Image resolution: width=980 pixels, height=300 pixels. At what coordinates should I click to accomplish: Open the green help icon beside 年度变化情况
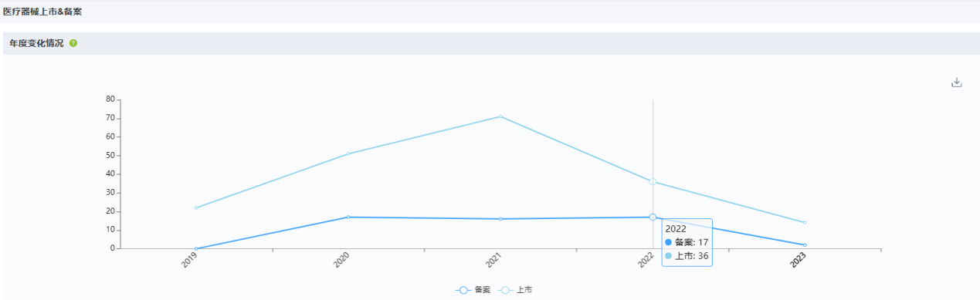click(73, 43)
